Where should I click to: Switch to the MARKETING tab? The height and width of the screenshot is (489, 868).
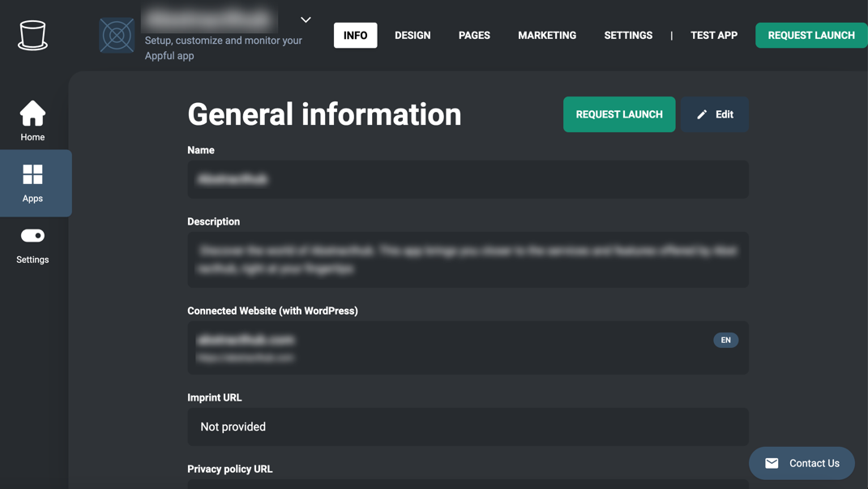tap(547, 36)
